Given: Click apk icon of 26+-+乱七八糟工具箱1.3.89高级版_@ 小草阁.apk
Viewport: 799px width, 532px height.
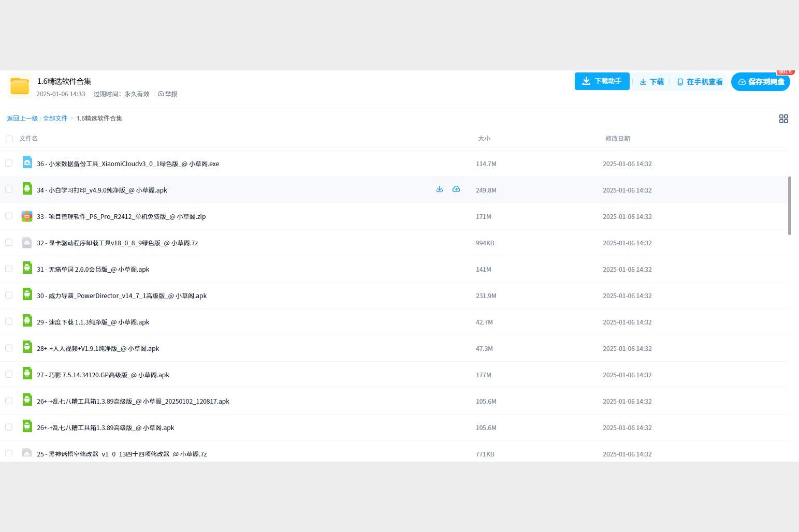Looking at the screenshot, I should (27, 426).
